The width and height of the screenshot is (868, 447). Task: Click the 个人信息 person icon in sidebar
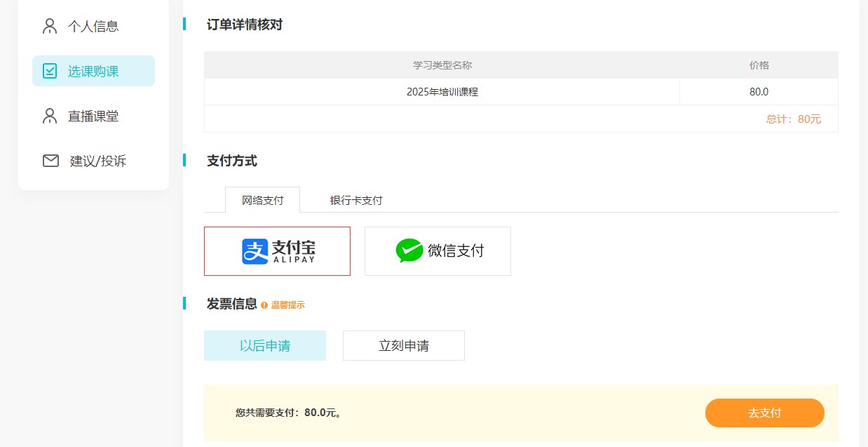coord(49,25)
